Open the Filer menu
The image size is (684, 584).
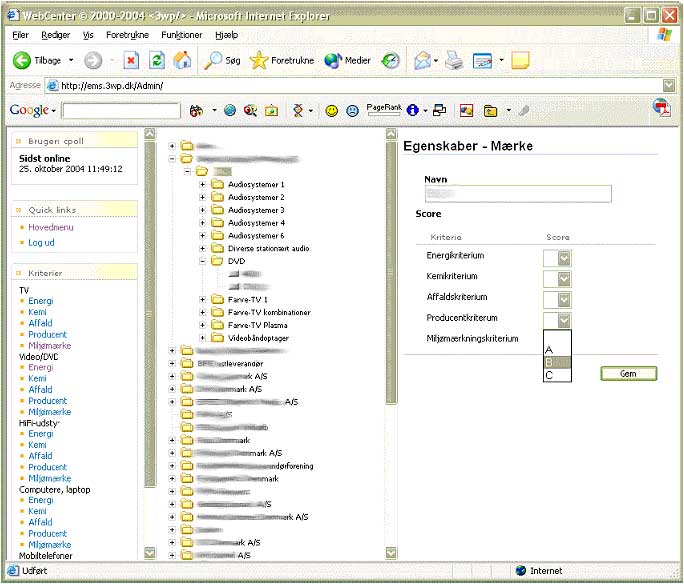coord(20,35)
